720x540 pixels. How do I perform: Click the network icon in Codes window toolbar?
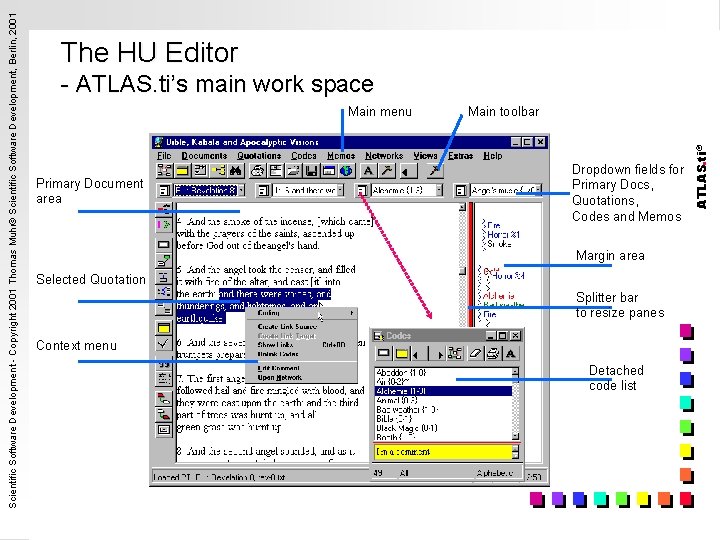click(455, 353)
